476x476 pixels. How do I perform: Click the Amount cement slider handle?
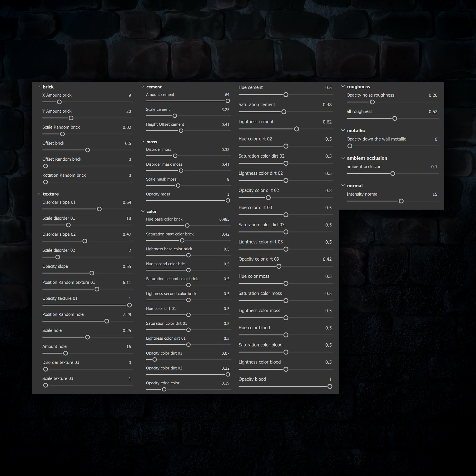pos(228,101)
